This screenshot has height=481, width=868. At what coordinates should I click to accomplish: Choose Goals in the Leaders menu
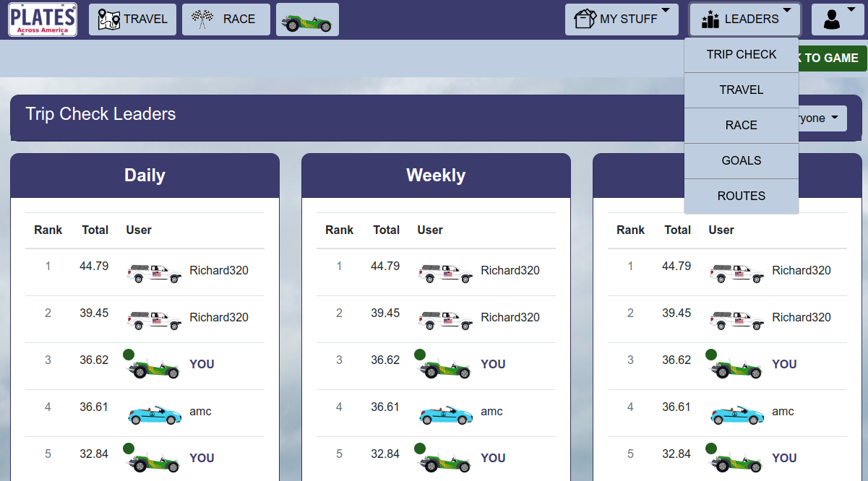pos(741,160)
